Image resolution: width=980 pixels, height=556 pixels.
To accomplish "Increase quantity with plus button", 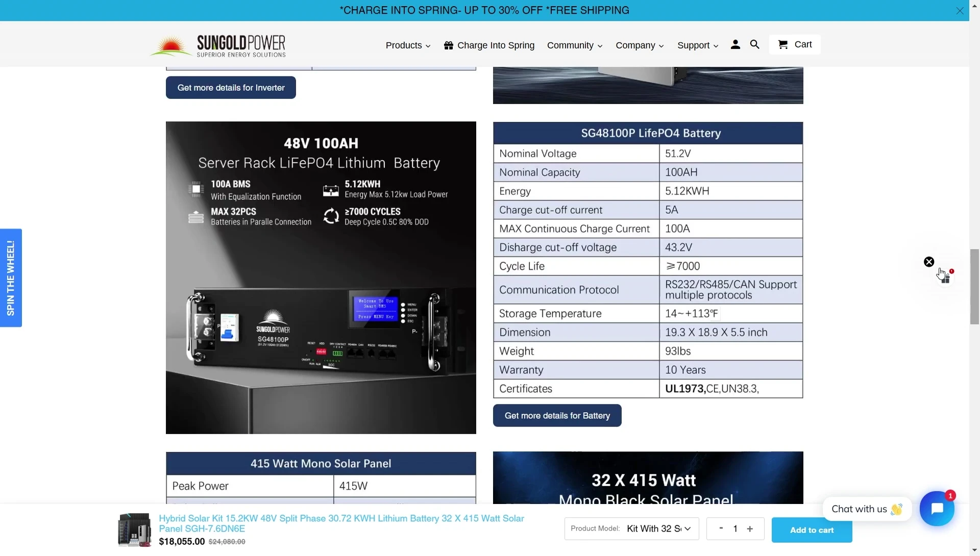I will (750, 528).
